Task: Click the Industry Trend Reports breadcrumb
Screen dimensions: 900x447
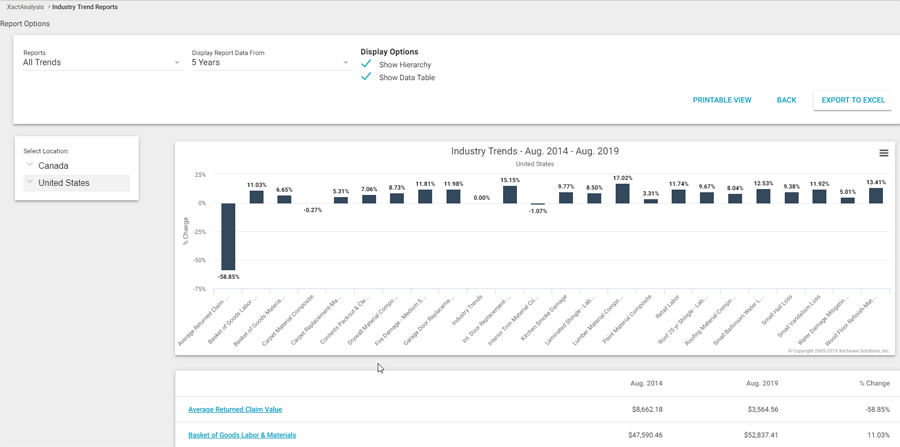Action: 85,7
